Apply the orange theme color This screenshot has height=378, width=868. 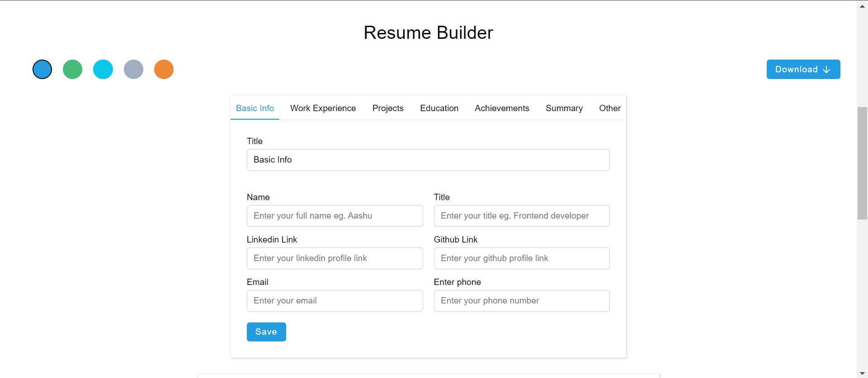click(164, 70)
